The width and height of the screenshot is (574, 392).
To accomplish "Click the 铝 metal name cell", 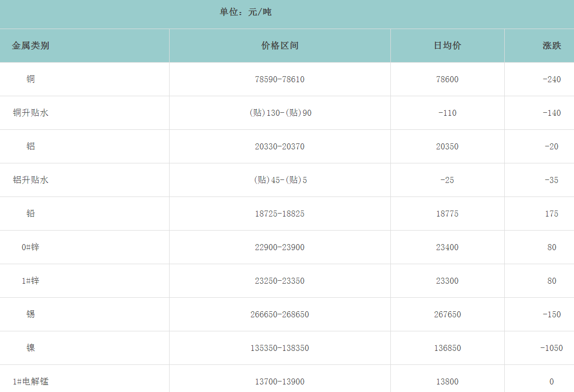I will 31,146.
